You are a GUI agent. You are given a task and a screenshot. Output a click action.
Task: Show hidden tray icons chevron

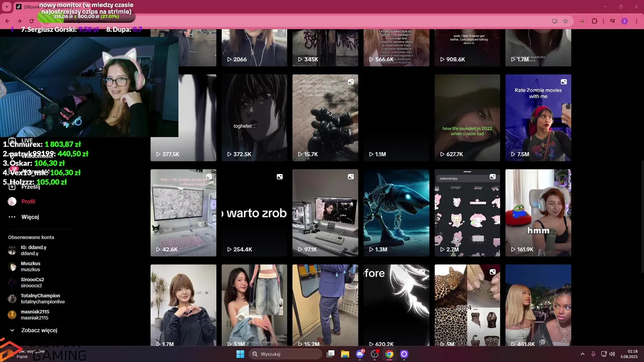[583, 354]
